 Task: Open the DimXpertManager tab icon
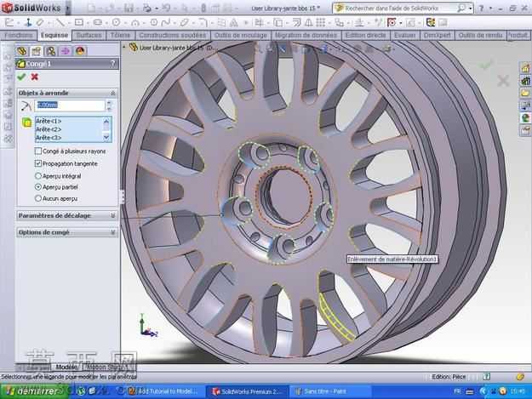point(66,51)
